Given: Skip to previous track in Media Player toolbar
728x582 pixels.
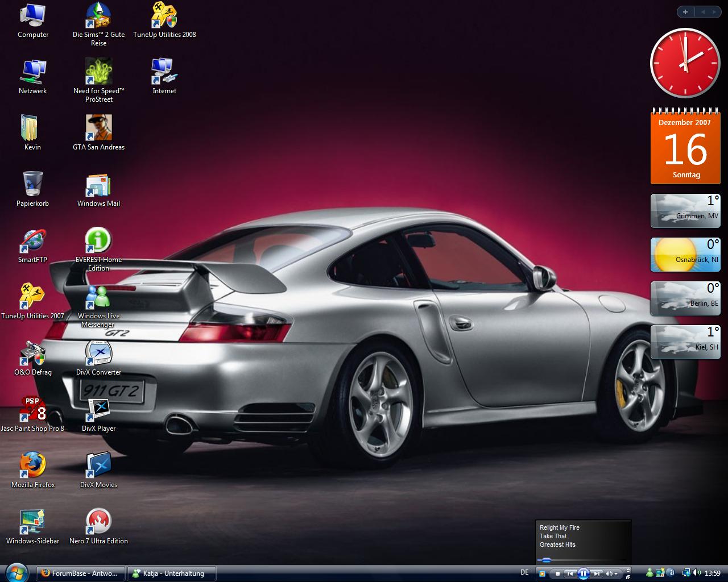Looking at the screenshot, I should click(x=570, y=573).
